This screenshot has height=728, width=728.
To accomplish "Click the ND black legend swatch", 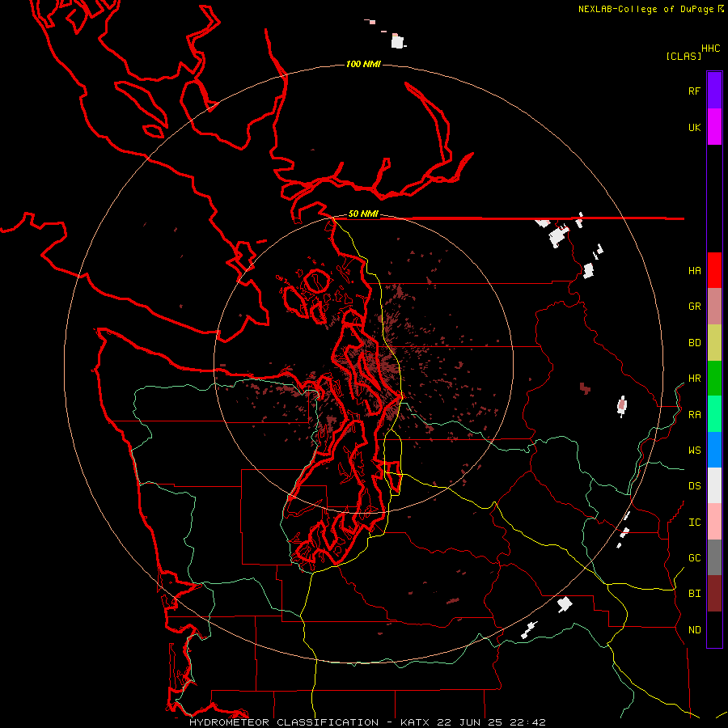I will 714,629.
